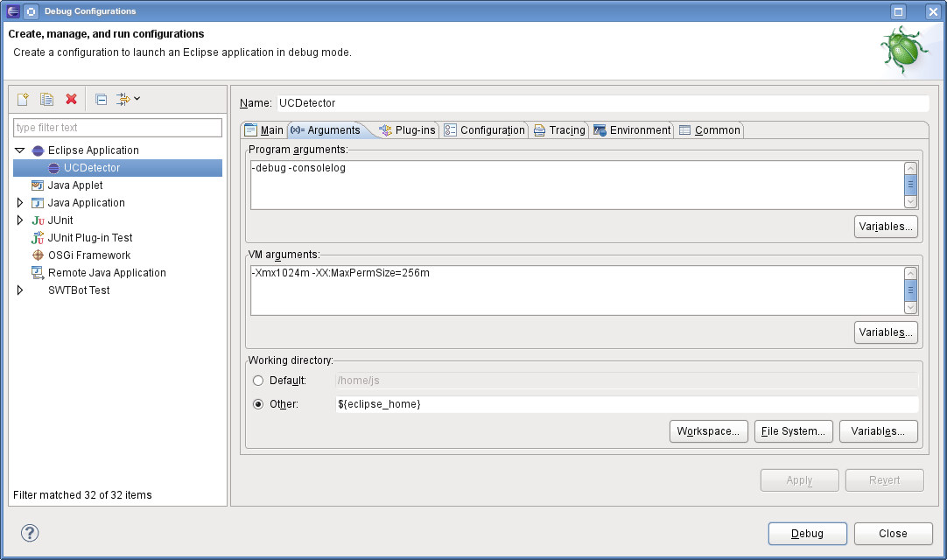
Task: Click VM arguments scroll down arrow
Action: click(x=911, y=307)
